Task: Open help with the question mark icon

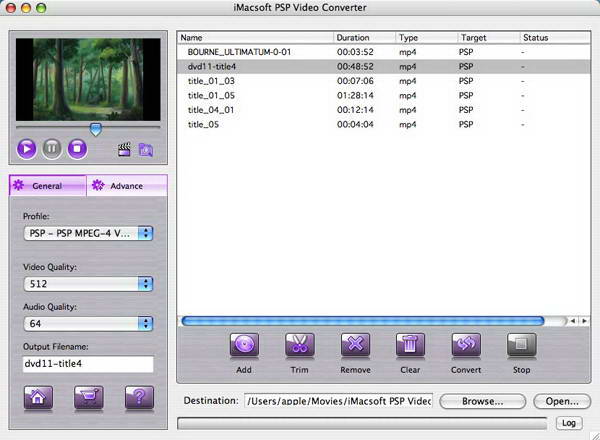Action: click(140, 398)
